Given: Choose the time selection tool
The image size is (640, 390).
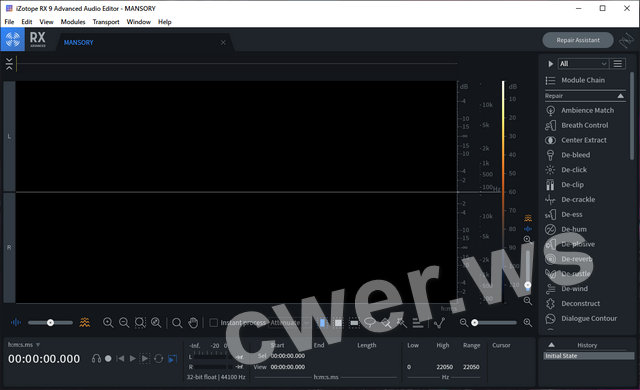Looking at the screenshot, I should [x=322, y=323].
